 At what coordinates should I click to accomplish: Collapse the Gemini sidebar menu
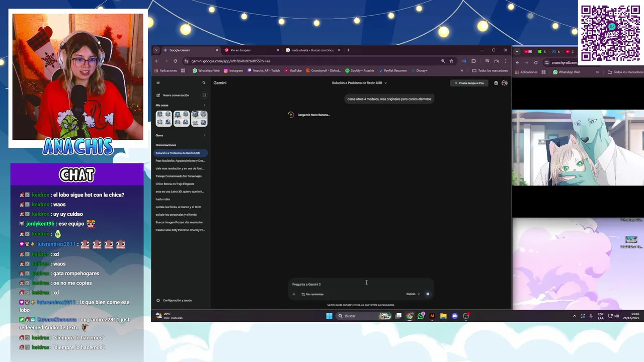pyautogui.click(x=158, y=83)
